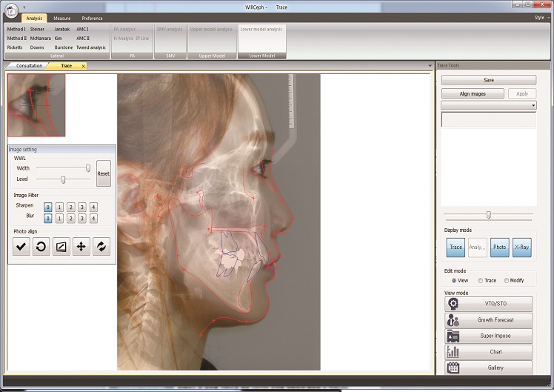Set Blur filter level to 4
554x392 pixels.
tap(93, 219)
